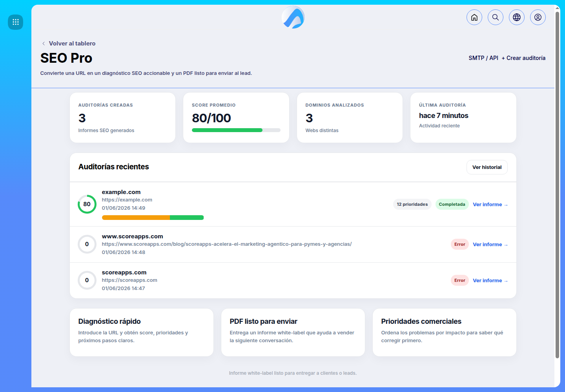Screen dimensions: 565x392
Task: Open Ver informe for example.com
Action: [x=490, y=205]
